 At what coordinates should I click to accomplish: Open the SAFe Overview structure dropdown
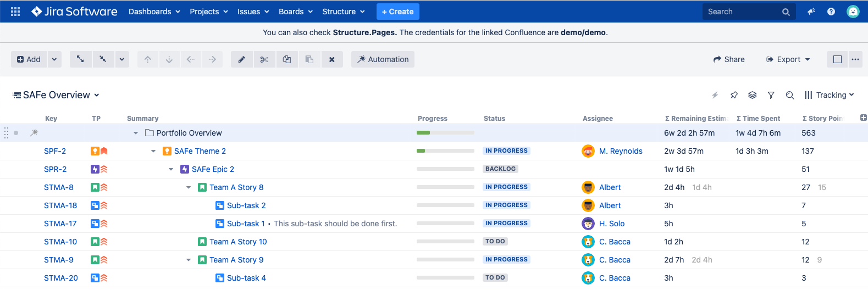(x=56, y=95)
